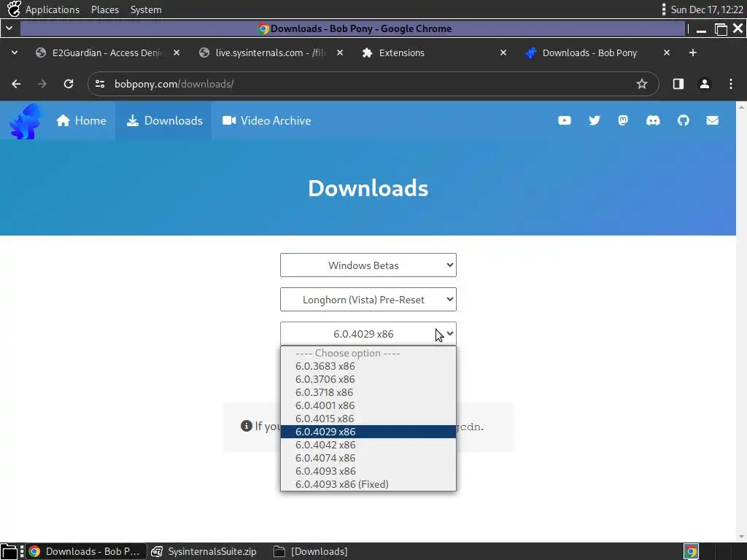Viewport: 747px width, 560px height.
Task: Select the 6.0.4015 x86 option
Action: click(368, 419)
